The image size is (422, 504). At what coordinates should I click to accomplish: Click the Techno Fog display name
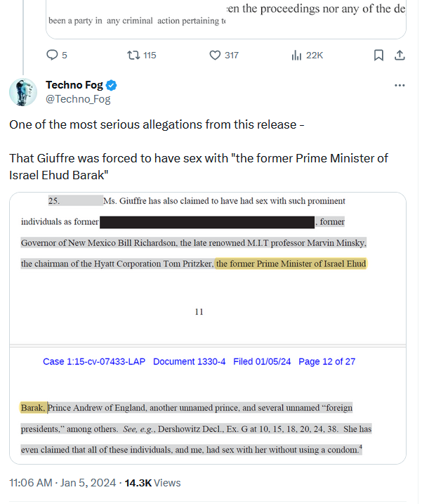[x=74, y=85]
